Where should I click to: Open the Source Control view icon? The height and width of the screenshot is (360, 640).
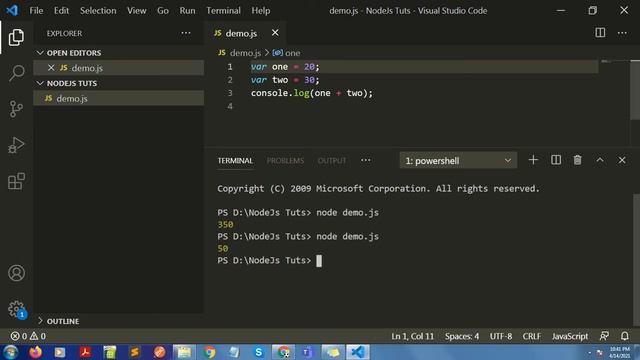(16, 109)
